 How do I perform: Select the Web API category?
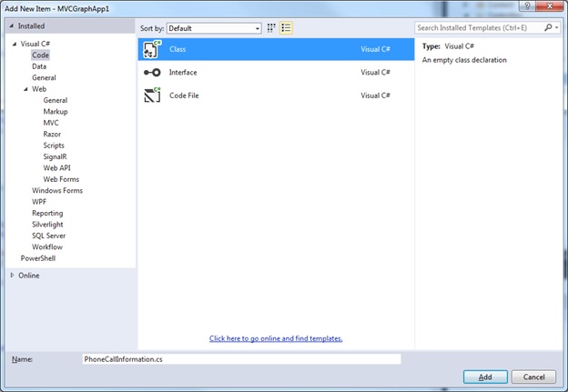pos(56,167)
